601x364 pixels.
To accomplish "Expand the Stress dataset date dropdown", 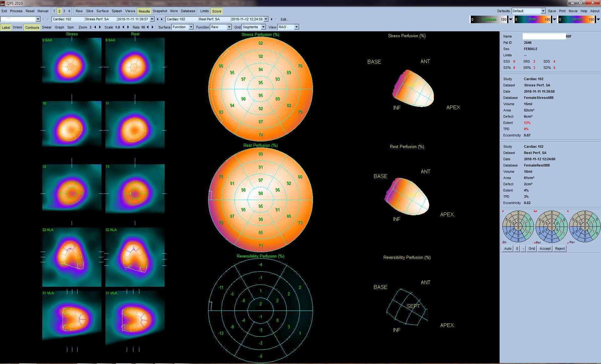I will 152,19.
